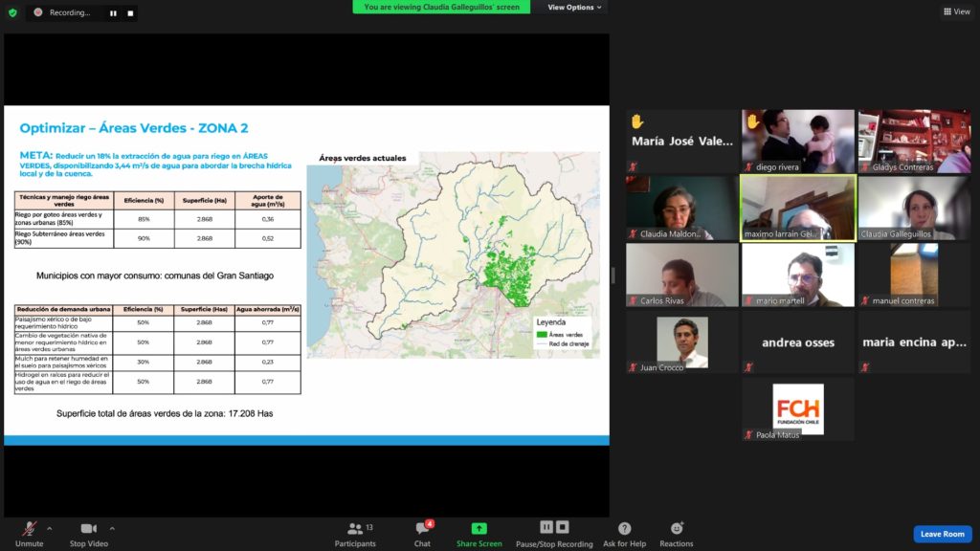The height and width of the screenshot is (551, 980).
Task: Select Paola Matus FCH video tile
Action: (x=797, y=409)
